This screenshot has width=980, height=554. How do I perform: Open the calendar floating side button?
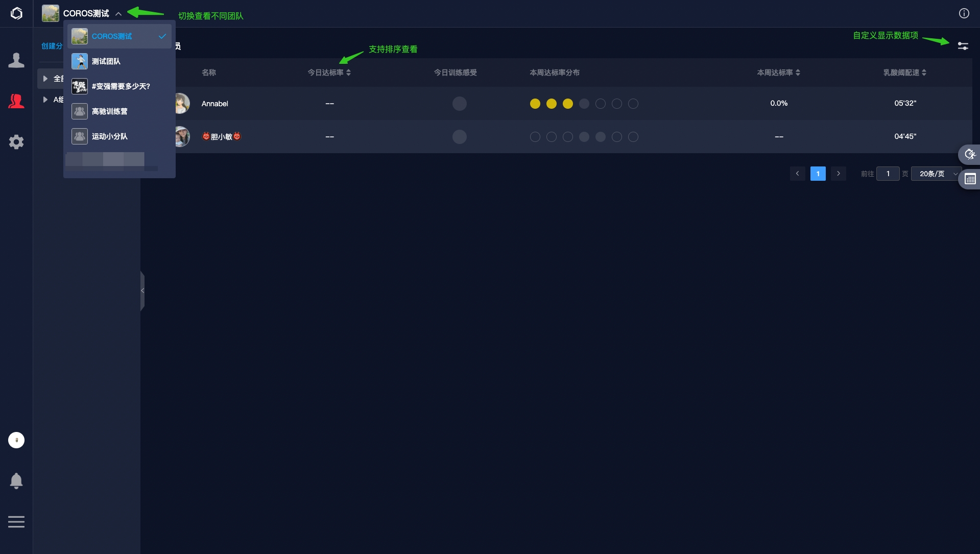tap(970, 179)
